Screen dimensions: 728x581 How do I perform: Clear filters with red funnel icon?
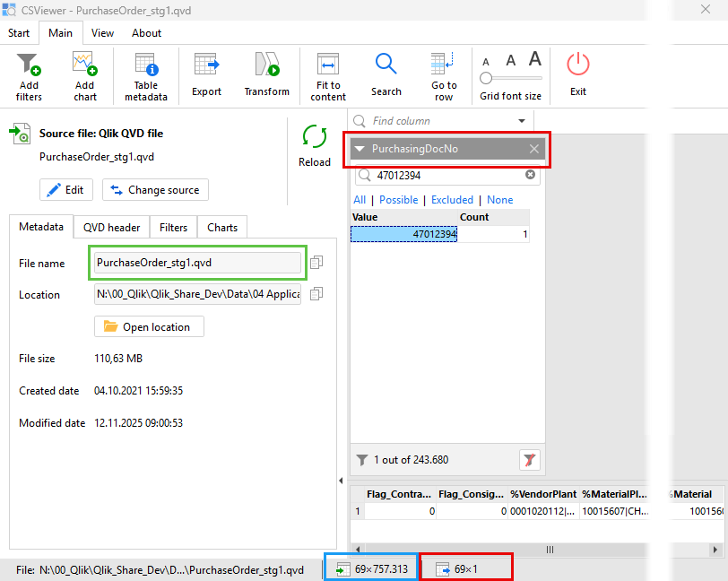coord(530,460)
